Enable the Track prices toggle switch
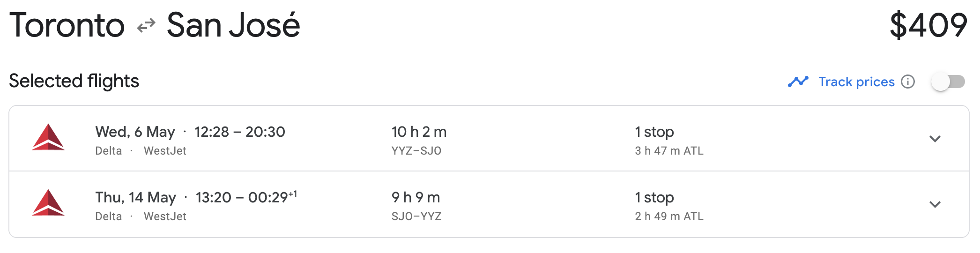980x253 pixels. point(948,82)
